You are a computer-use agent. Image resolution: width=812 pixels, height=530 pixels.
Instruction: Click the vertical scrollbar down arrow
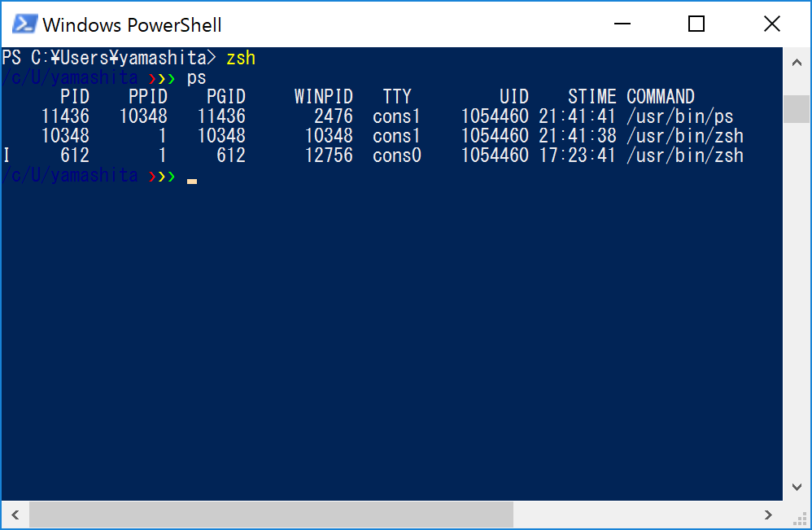click(797, 487)
